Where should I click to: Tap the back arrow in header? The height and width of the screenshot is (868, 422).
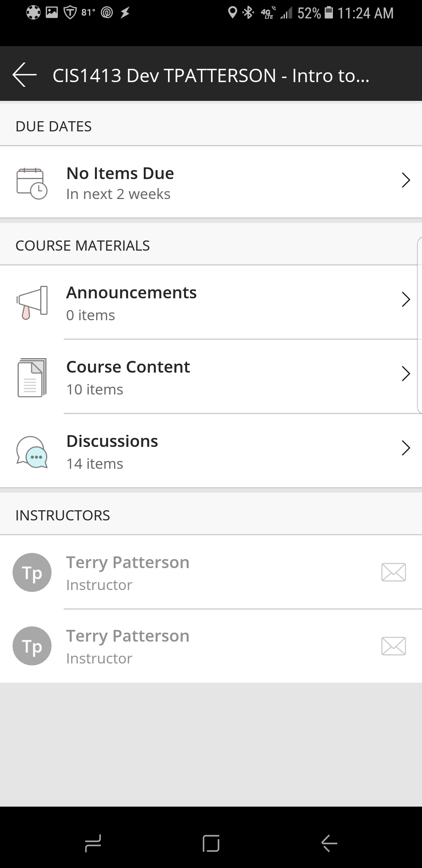click(x=25, y=74)
